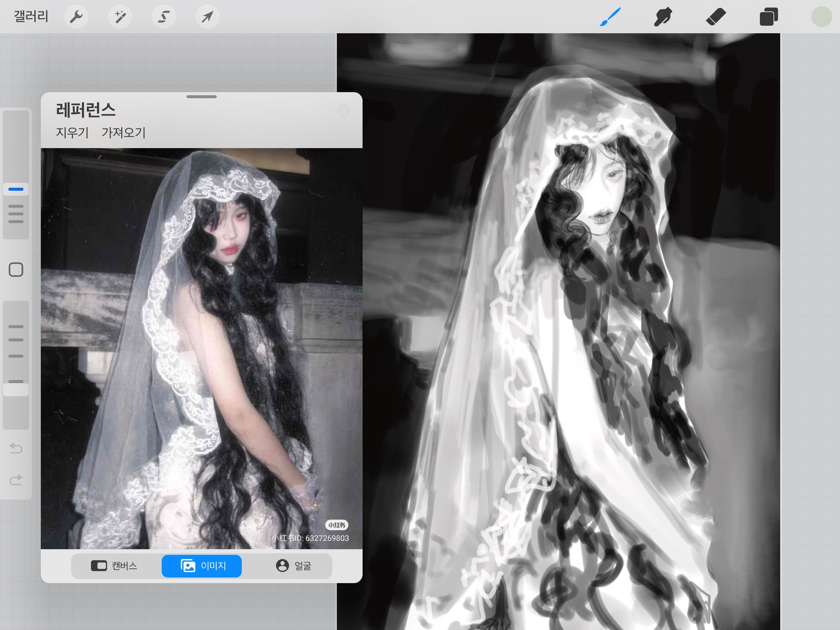Viewport: 840px width, 630px height.
Task: Open the Actions wrench menu
Action: (x=76, y=17)
